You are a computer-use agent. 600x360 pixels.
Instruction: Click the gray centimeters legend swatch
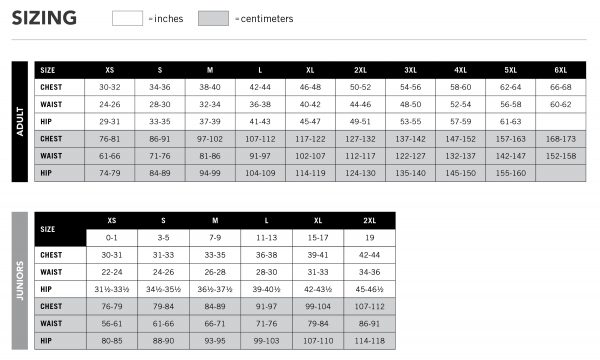click(214, 18)
